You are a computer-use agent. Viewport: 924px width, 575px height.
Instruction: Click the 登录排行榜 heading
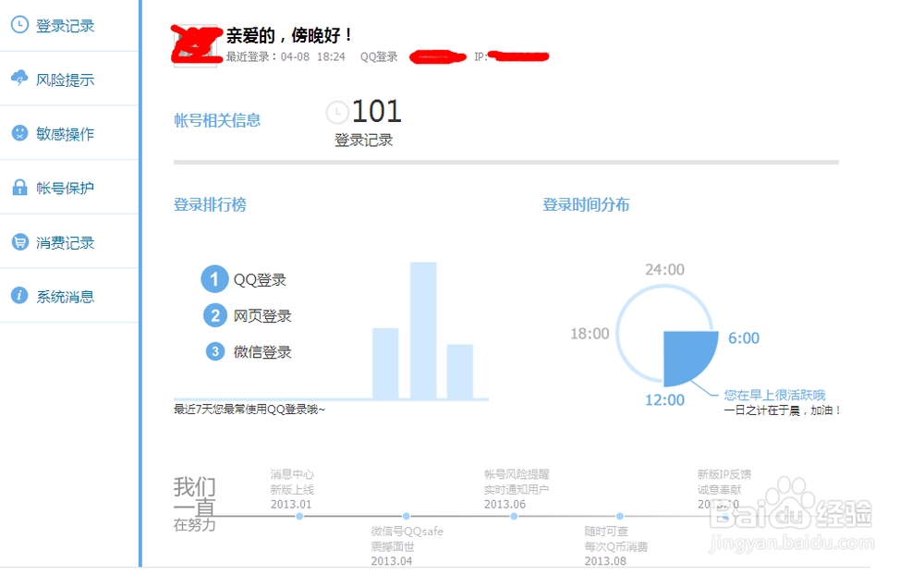point(210,204)
